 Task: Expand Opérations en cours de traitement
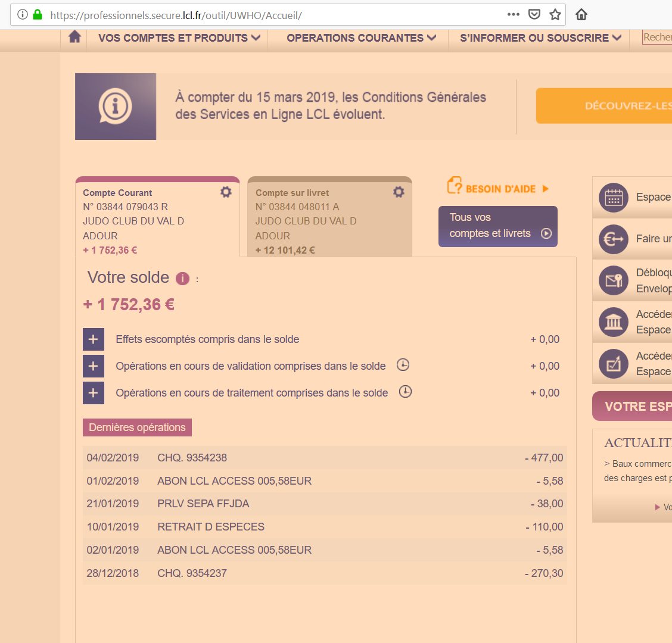pyautogui.click(x=94, y=393)
